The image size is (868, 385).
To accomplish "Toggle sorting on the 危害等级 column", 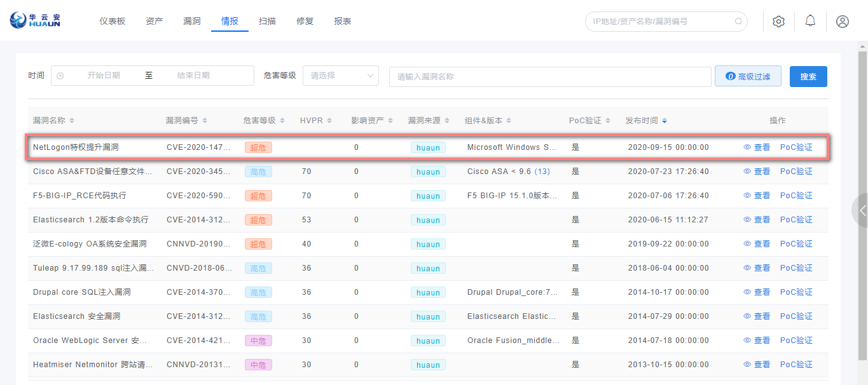I will tap(282, 119).
